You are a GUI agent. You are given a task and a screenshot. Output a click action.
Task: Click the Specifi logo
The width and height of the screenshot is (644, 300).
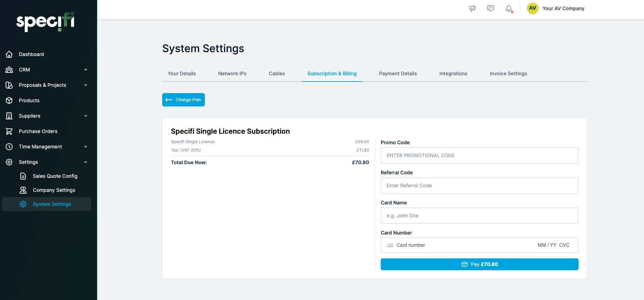click(45, 22)
